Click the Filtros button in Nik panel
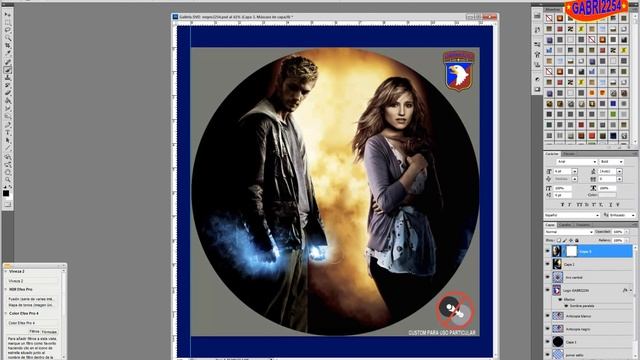This screenshot has height=360, width=640. pos(34,331)
